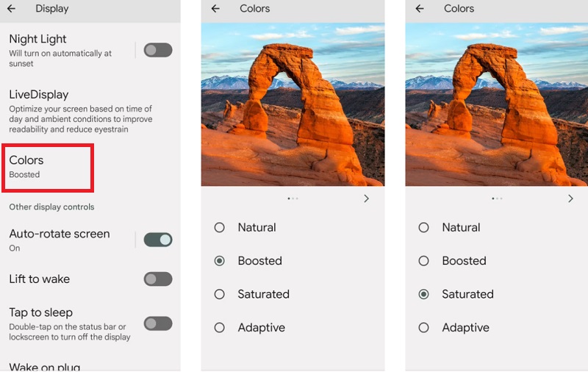Choose Natural in the rightmost Colors screen
The image size is (588, 372).
(497, 227)
